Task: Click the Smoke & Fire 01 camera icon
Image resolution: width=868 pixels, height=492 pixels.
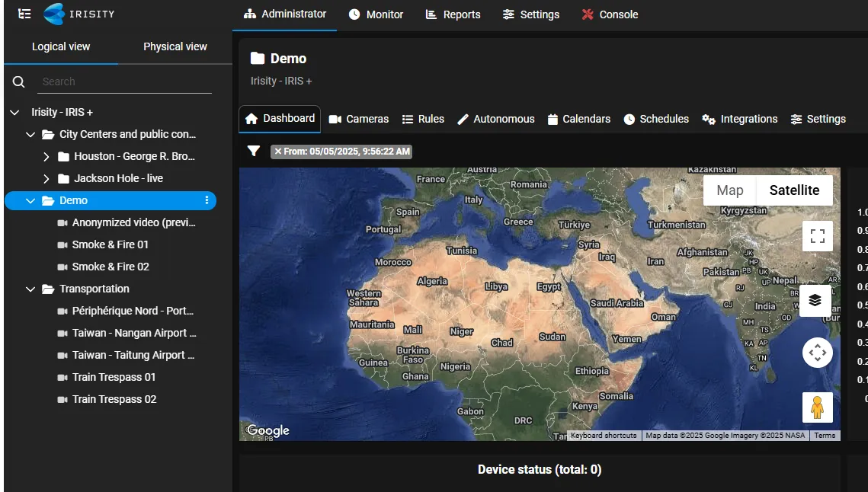Action: tap(62, 244)
